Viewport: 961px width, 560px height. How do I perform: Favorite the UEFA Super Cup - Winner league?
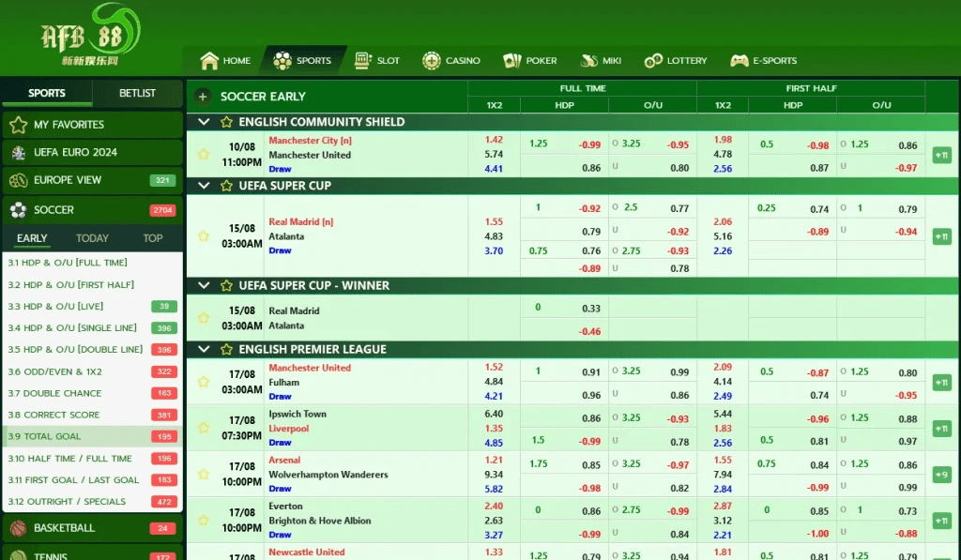[x=226, y=285]
